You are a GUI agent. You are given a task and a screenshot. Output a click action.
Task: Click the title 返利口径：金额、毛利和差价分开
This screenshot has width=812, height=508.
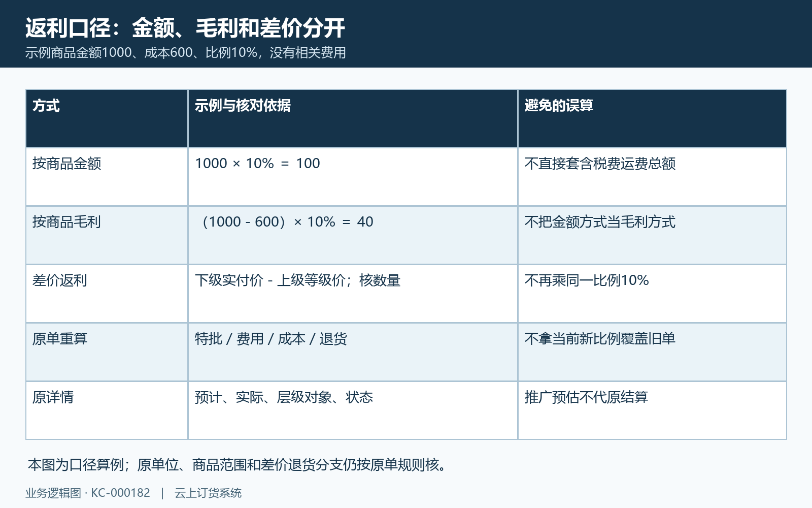tap(185, 28)
